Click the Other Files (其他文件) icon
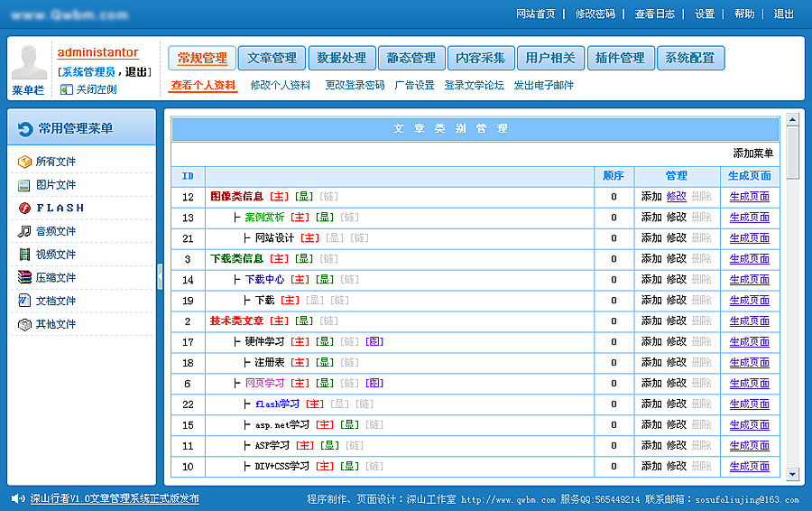 click(24, 324)
